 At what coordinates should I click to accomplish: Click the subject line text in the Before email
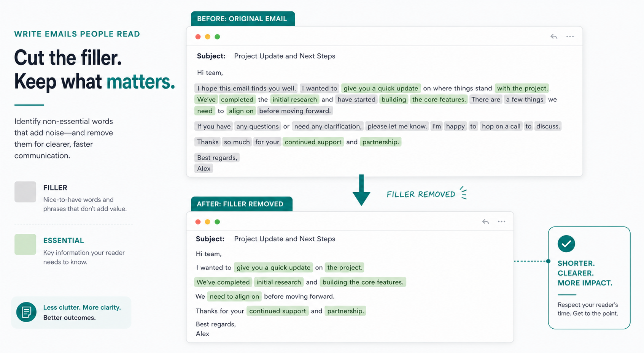285,56
